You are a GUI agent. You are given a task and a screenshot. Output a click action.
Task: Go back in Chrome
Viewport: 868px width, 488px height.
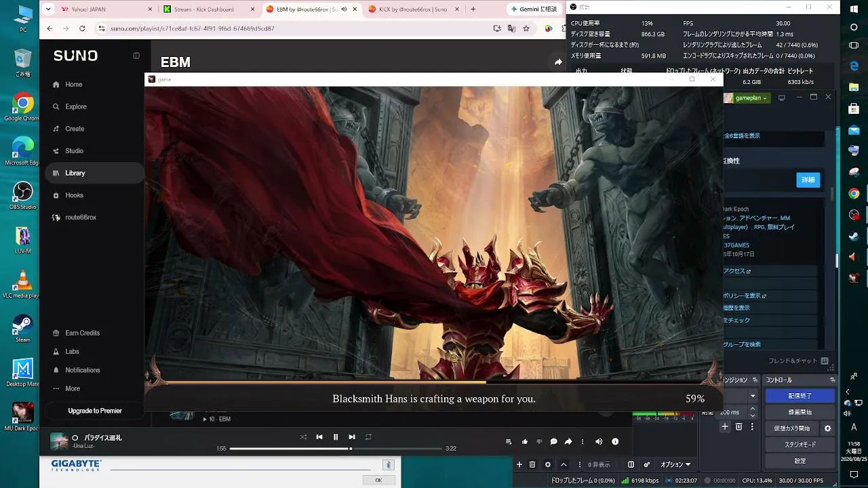coord(50,28)
